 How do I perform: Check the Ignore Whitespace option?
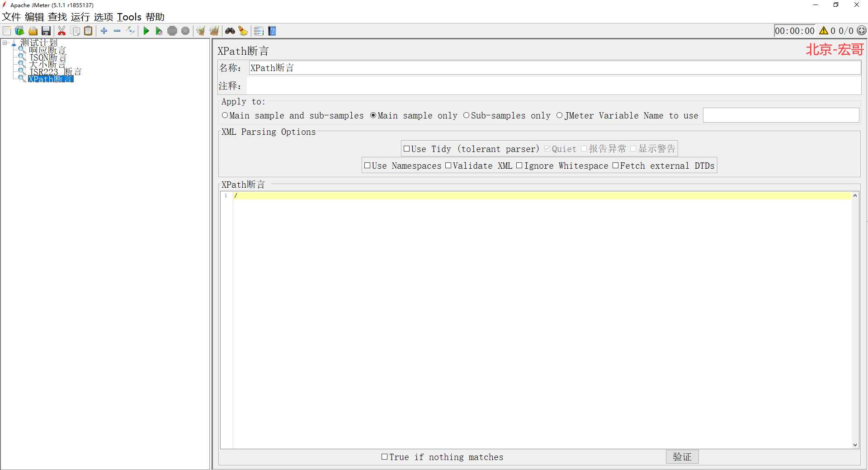click(x=519, y=166)
